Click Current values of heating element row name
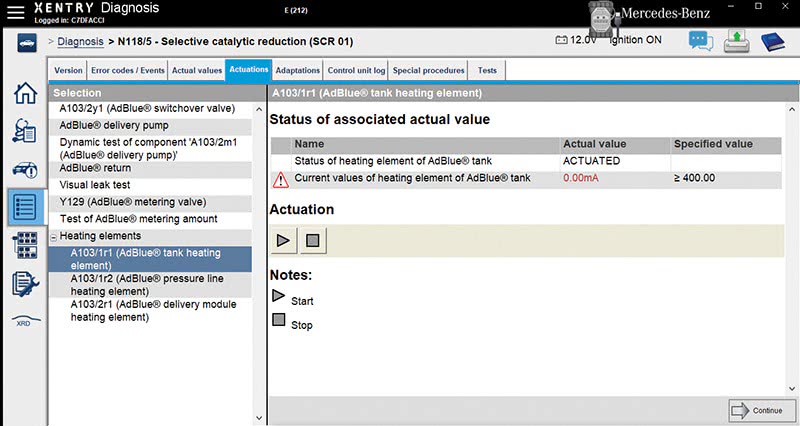This screenshot has width=800, height=426. 412,178
